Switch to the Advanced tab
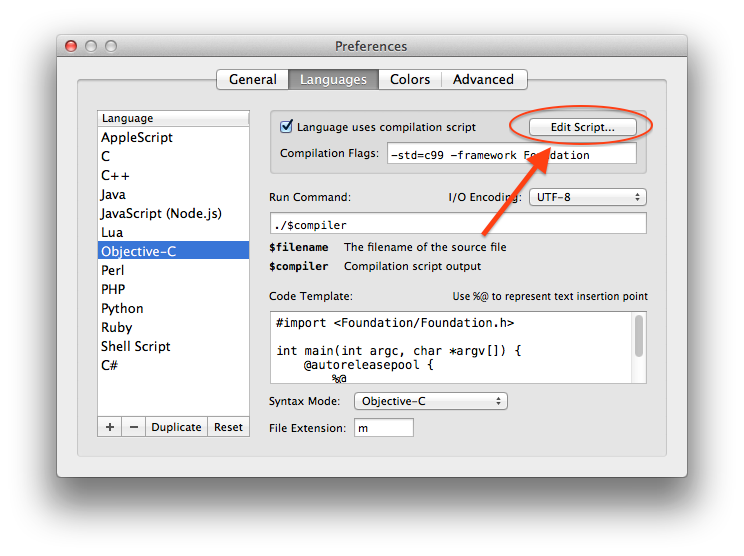The height and width of the screenshot is (556, 744). [x=484, y=79]
